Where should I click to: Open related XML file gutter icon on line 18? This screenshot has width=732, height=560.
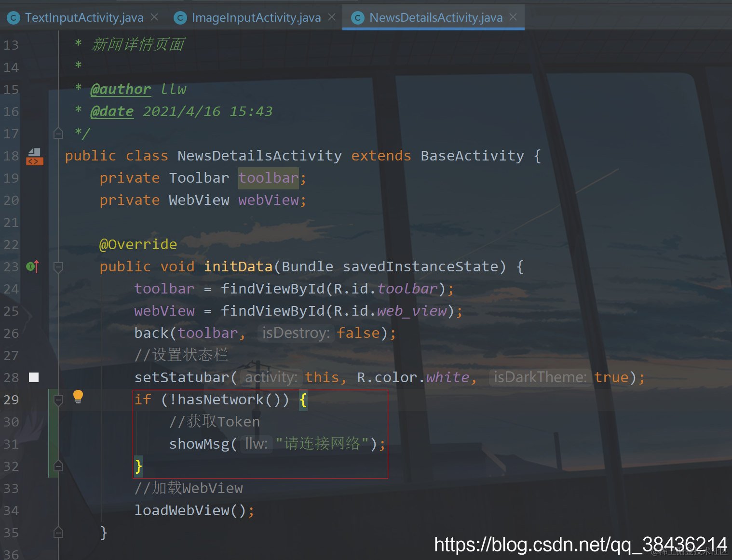click(x=34, y=157)
